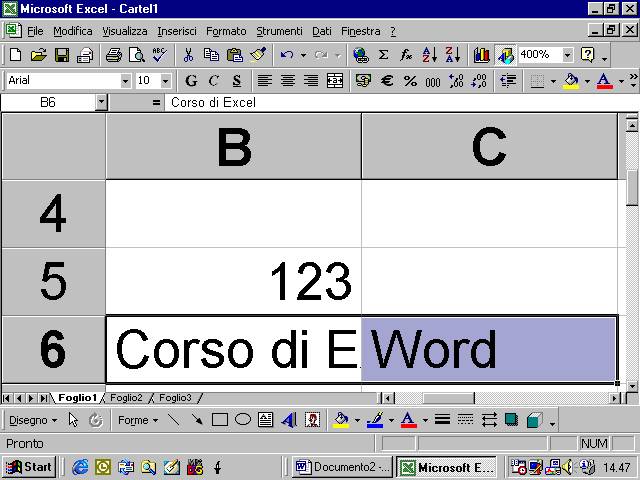Apply yellow Fill Color to cell
Image resolution: width=640 pixels, height=480 pixels.
(571, 80)
